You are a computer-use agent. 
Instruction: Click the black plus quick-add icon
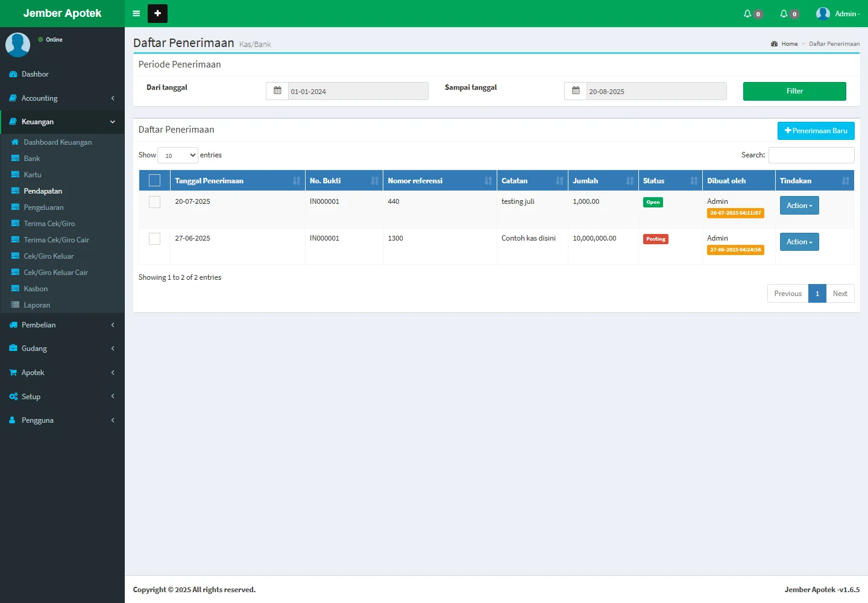tap(157, 13)
